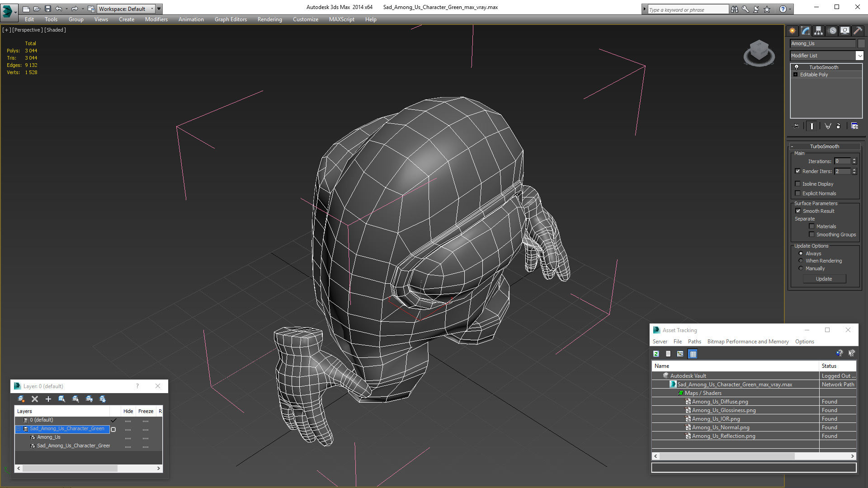Click Refresh icon in Asset Tracking toolbar
The height and width of the screenshot is (488, 868).
pyautogui.click(x=656, y=354)
